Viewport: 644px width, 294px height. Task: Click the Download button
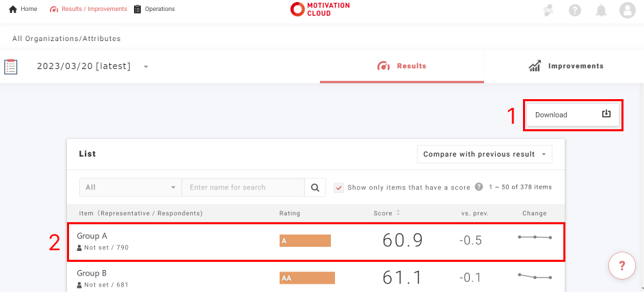[x=573, y=115]
